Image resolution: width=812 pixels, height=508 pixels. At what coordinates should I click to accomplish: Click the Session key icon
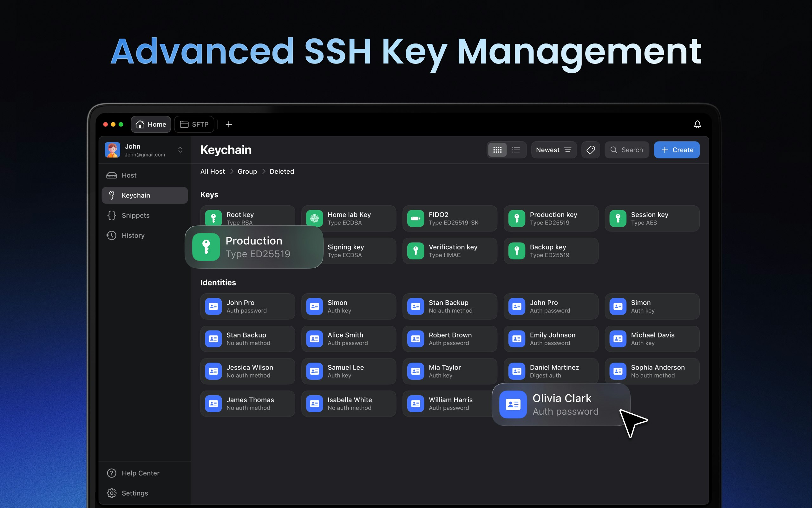618,218
